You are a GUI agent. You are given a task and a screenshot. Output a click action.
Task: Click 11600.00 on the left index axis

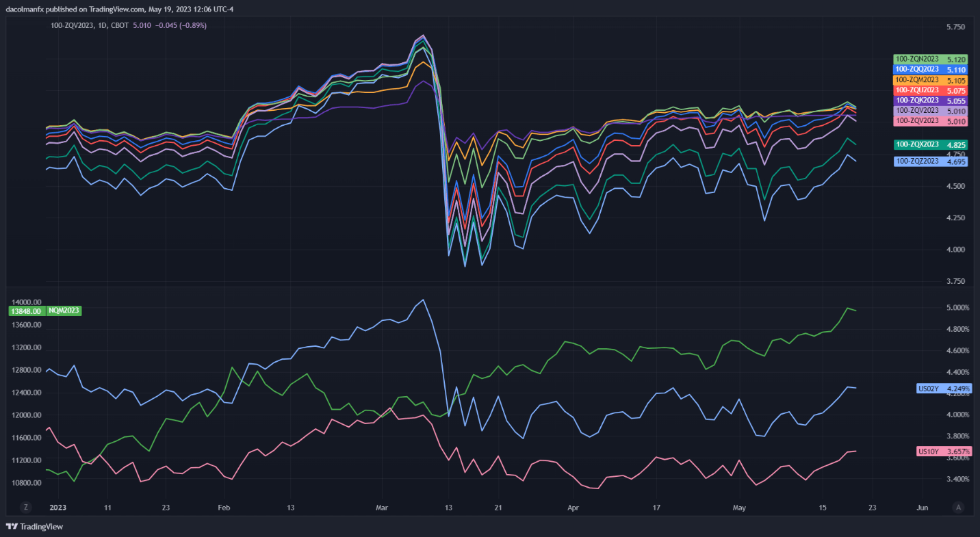point(27,438)
